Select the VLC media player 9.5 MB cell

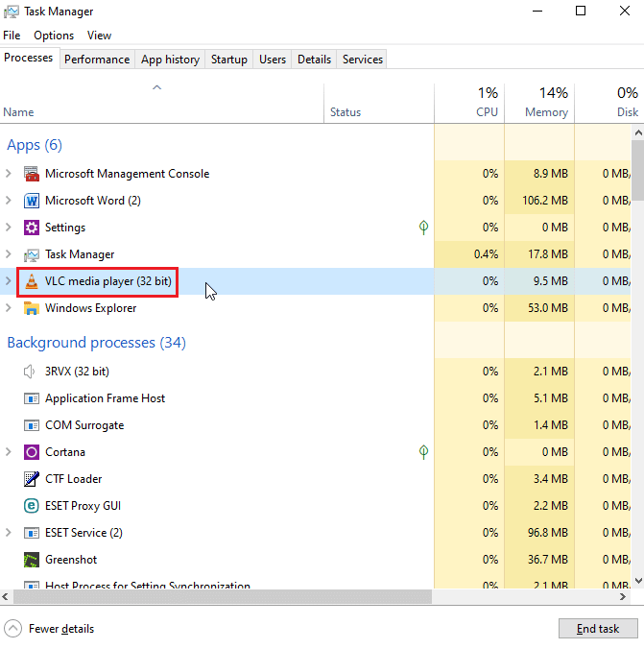click(x=539, y=281)
